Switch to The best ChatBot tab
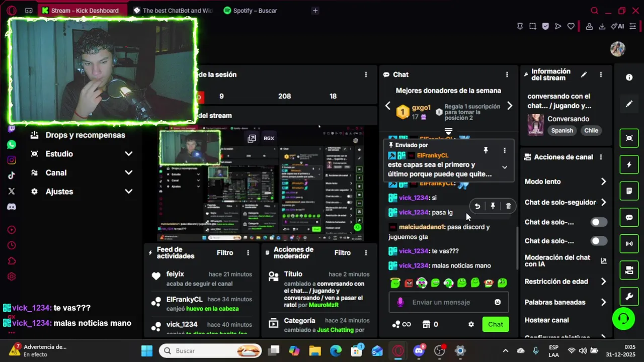Viewport: 644px width, 362px height. click(173, 11)
